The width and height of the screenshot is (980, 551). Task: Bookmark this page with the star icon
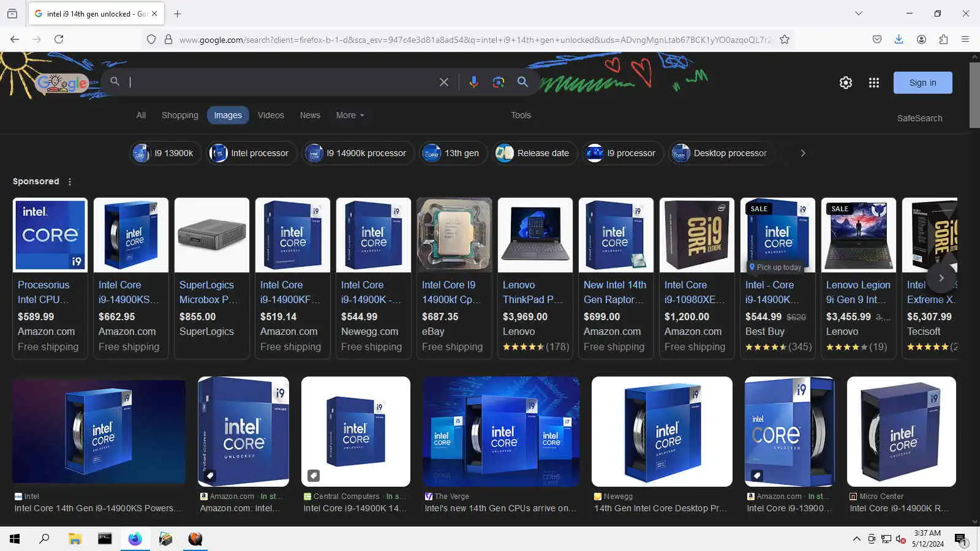tap(785, 39)
